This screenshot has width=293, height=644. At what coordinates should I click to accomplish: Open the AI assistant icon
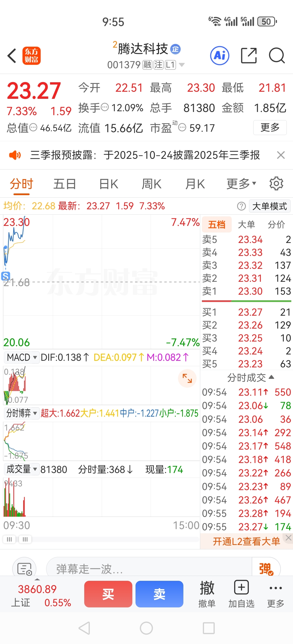[x=220, y=56]
